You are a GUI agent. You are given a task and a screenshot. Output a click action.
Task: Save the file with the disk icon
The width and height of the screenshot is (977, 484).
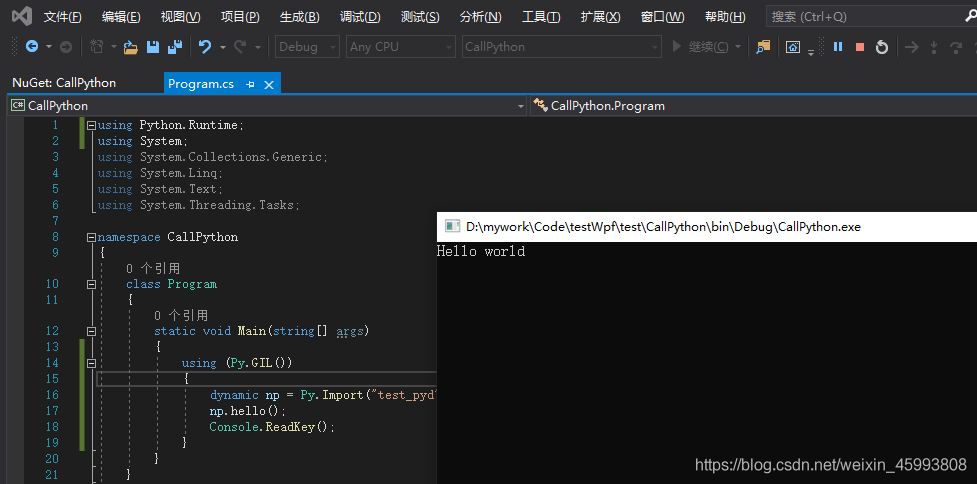coord(153,47)
